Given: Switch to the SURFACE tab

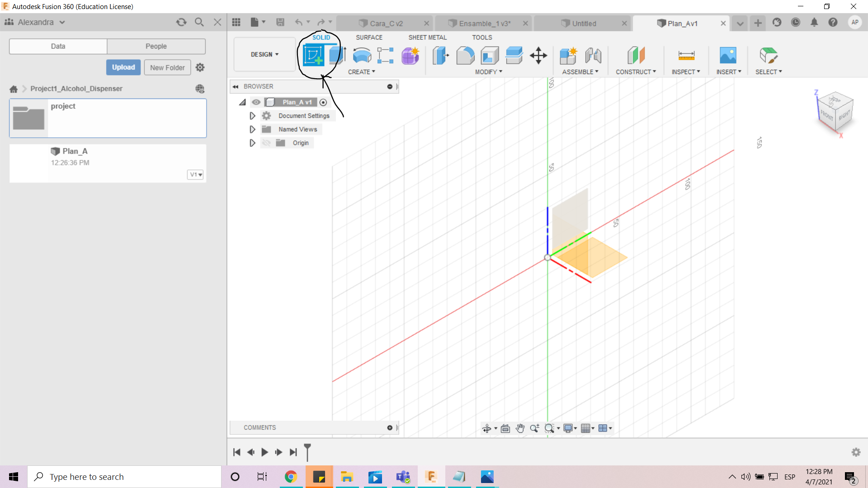Looking at the screenshot, I should pos(369,38).
